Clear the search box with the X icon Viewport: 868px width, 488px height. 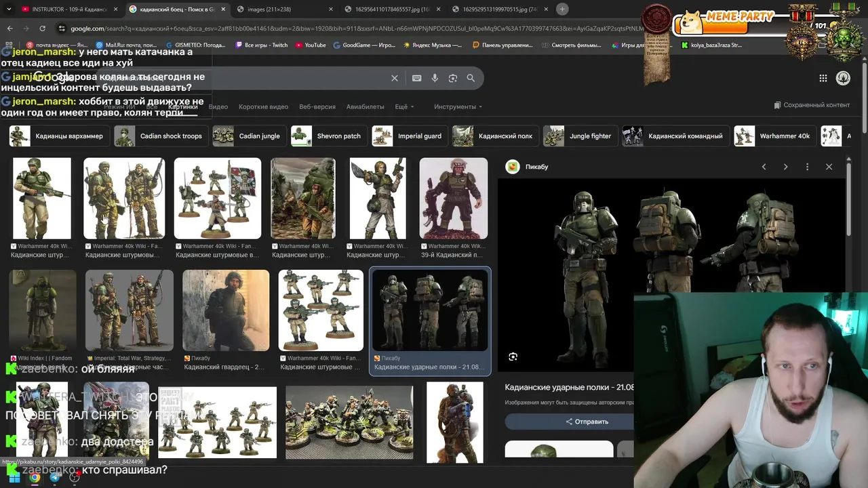[x=395, y=78]
